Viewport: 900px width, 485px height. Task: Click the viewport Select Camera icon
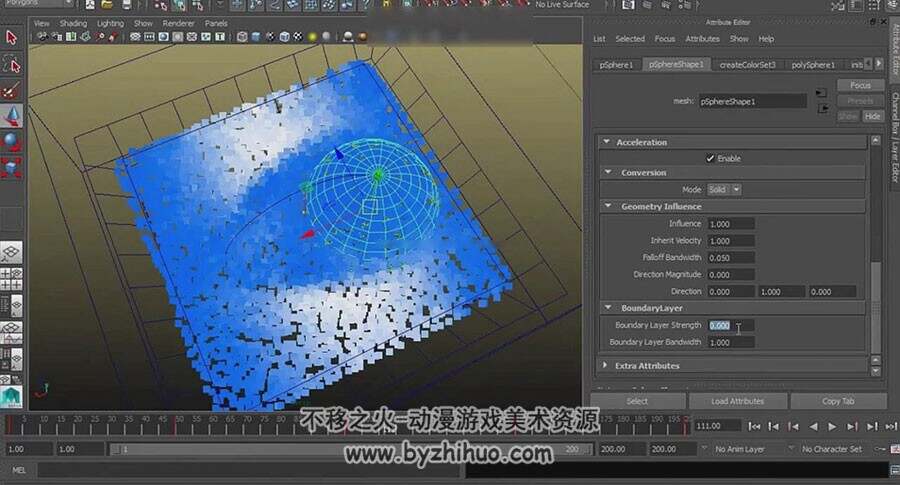[x=42, y=37]
